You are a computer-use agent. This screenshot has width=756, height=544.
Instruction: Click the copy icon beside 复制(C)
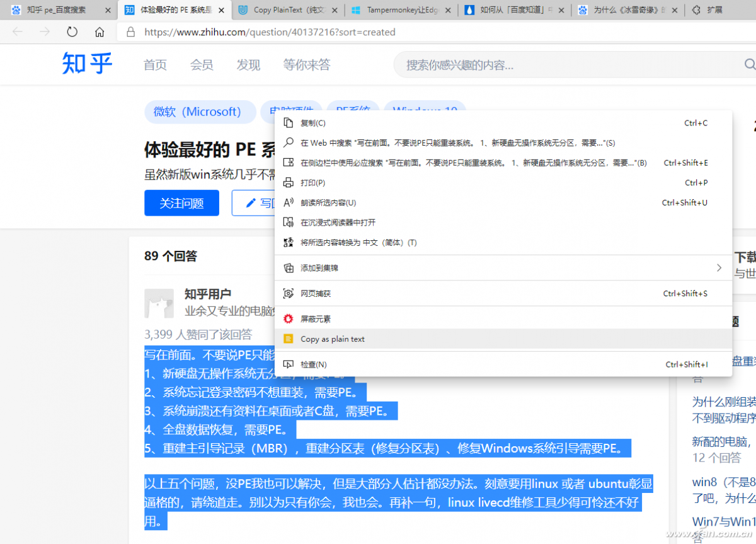pyautogui.click(x=289, y=123)
